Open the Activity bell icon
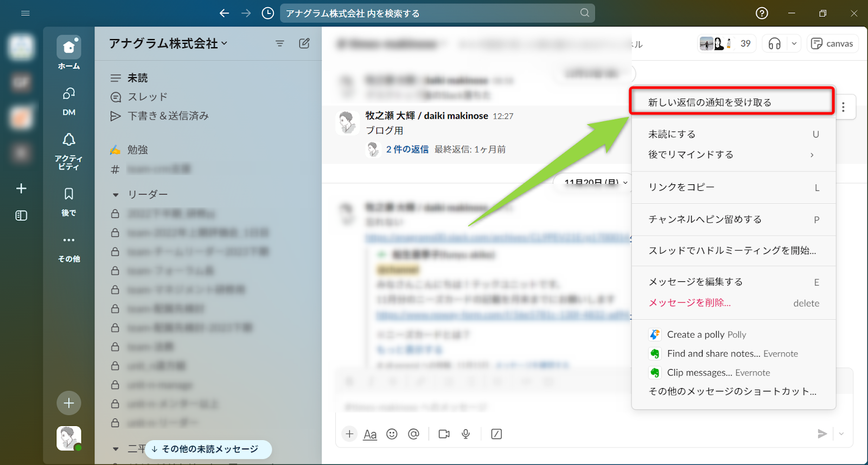 69,140
